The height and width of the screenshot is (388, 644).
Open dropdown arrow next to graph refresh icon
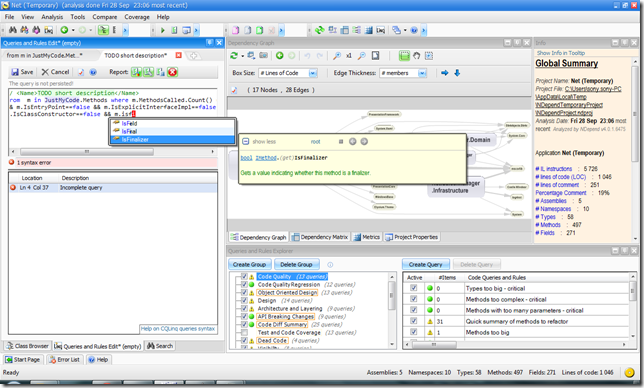[x=242, y=56]
